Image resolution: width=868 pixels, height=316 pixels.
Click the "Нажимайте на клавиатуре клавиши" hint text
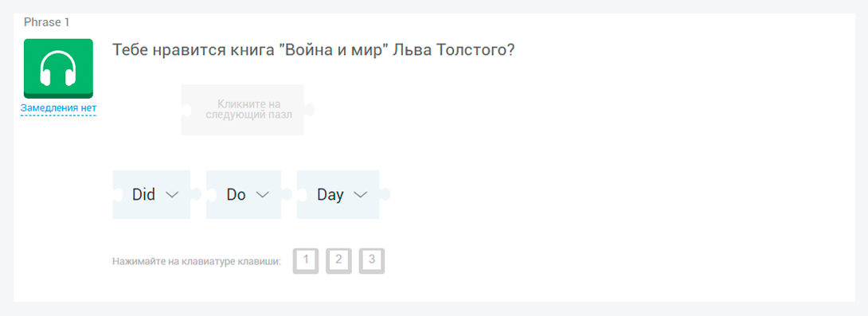[x=197, y=261]
